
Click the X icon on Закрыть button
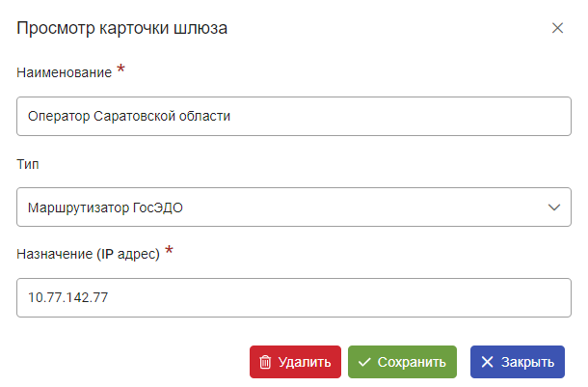coord(487,362)
